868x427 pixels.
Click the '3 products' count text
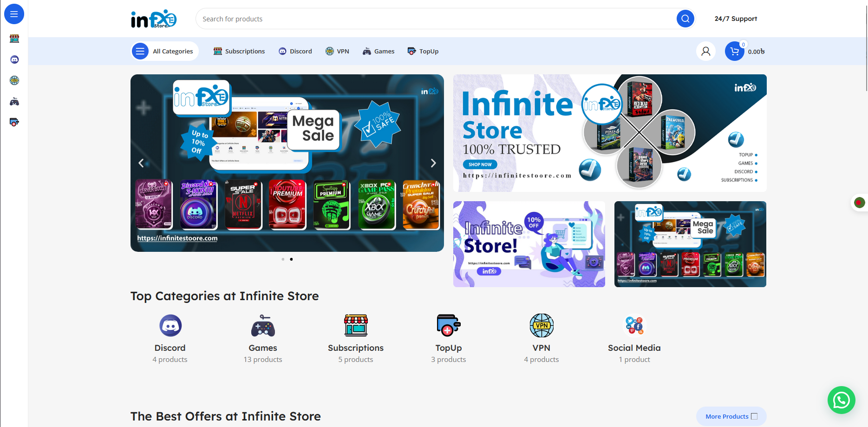(449, 359)
